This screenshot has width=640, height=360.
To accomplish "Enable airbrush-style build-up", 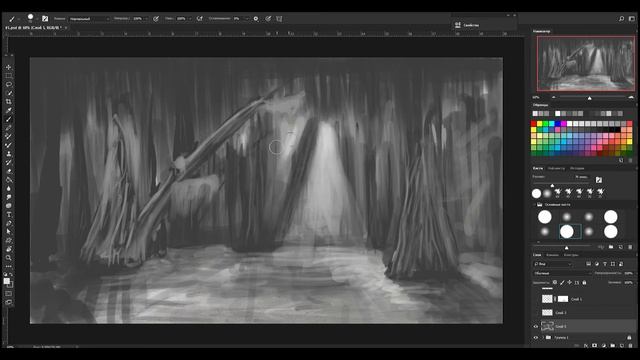I will point(200,19).
